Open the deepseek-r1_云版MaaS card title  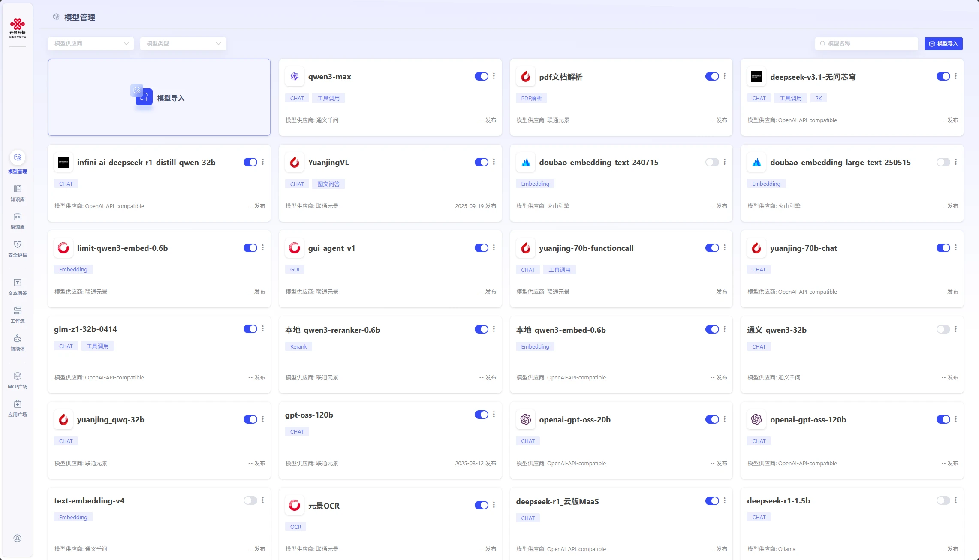[557, 501]
